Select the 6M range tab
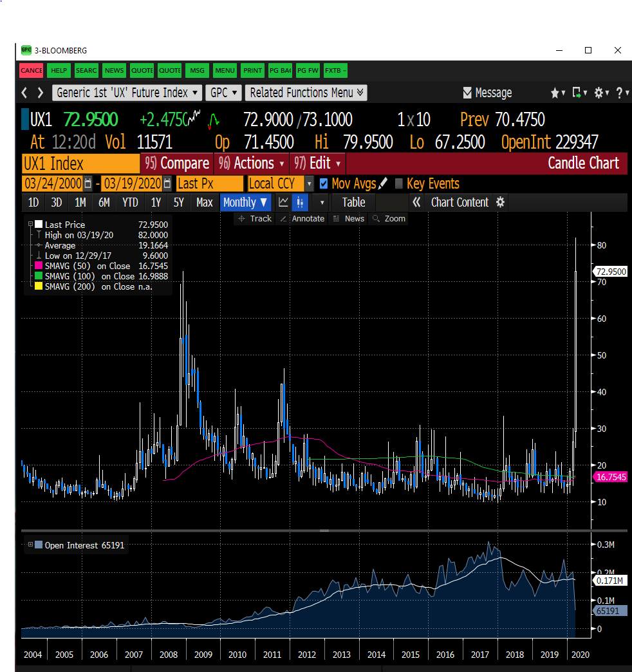The width and height of the screenshot is (632, 672). click(x=104, y=202)
